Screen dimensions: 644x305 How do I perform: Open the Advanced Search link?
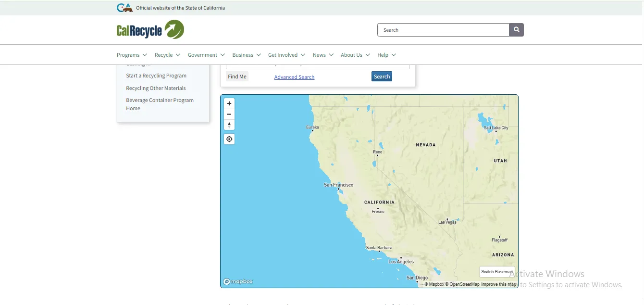(x=294, y=77)
